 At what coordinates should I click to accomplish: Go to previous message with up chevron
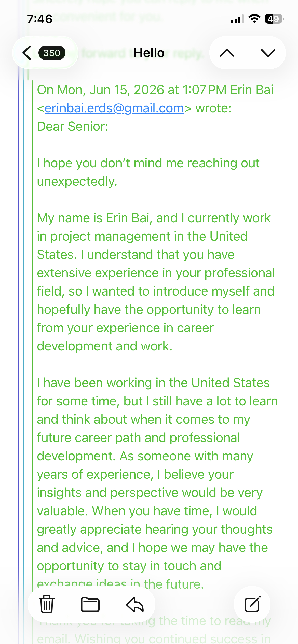point(227,53)
